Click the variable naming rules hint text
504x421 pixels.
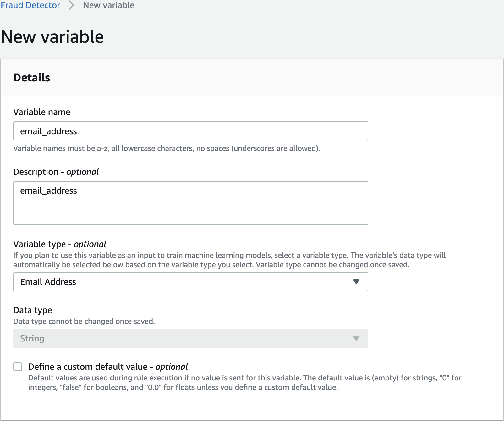pos(167,148)
